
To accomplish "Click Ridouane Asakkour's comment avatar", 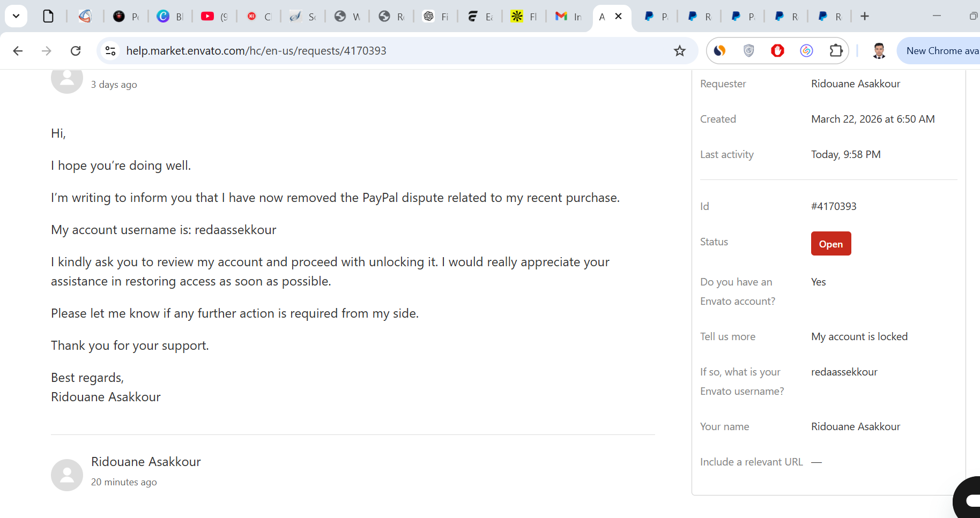I will pyautogui.click(x=67, y=475).
